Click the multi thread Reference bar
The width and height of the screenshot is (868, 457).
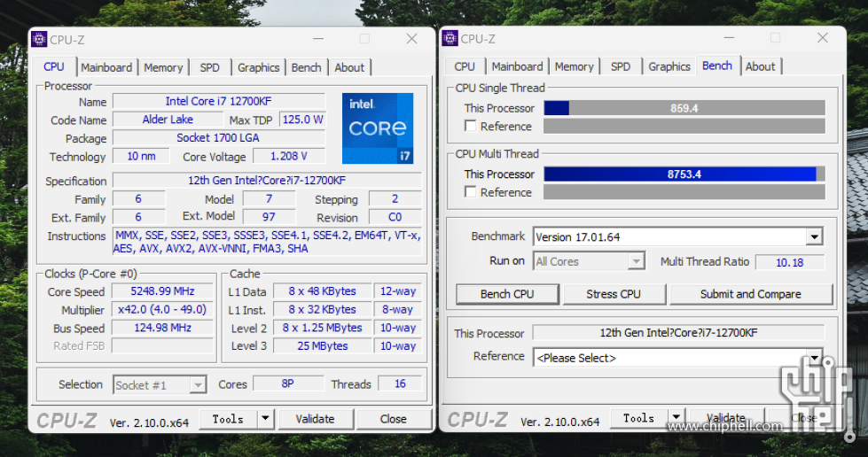(684, 192)
